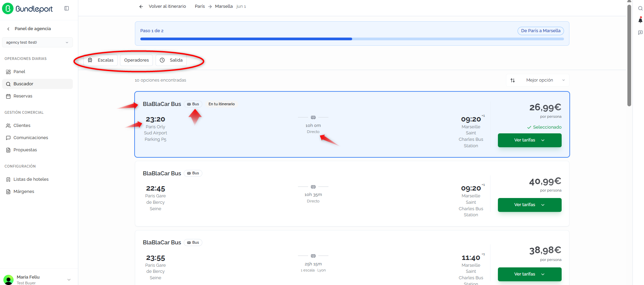This screenshot has height=285, width=644.
Task: Open the Salida filter
Action: pyautogui.click(x=171, y=60)
